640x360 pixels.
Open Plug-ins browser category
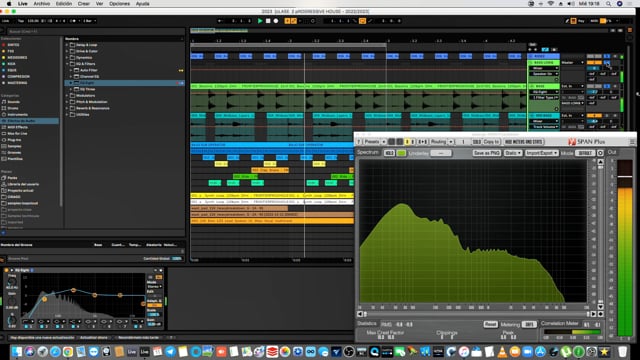(x=14, y=140)
